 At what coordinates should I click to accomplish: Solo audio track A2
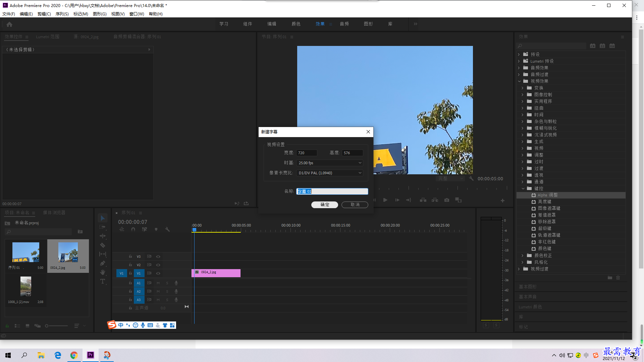point(167,292)
